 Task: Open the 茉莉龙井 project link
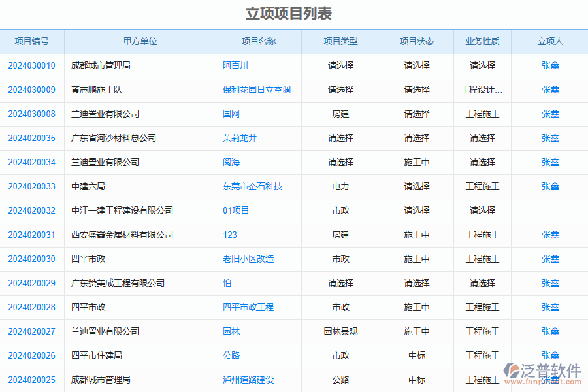click(240, 139)
